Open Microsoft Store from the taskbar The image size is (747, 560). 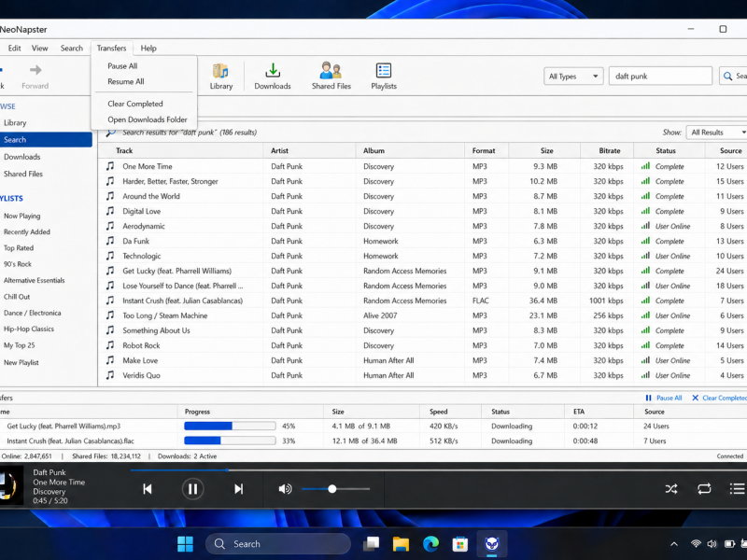tap(460, 544)
